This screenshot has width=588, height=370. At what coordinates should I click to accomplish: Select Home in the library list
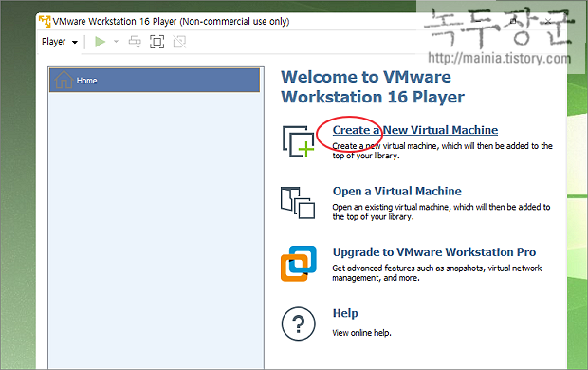tap(155, 80)
